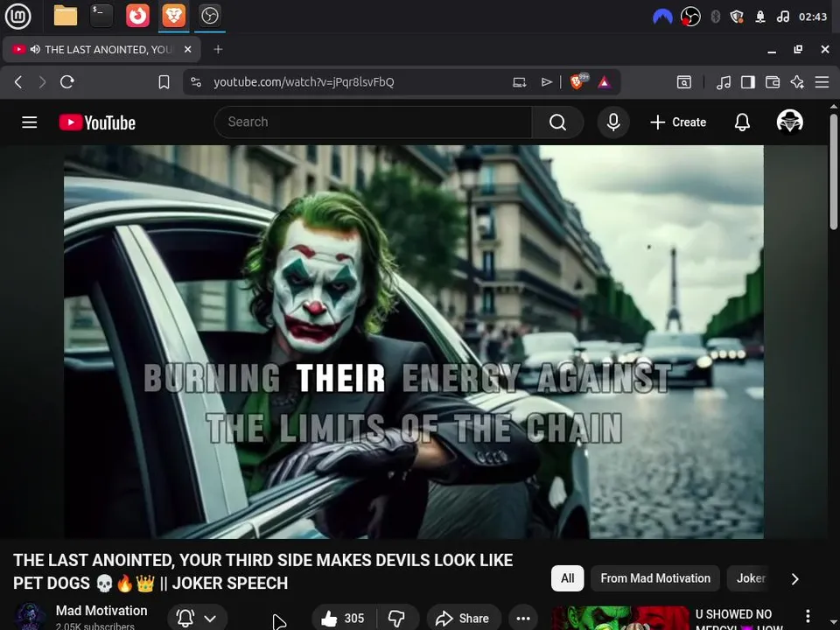
Task: Like the video with 305 likes
Action: point(344,619)
